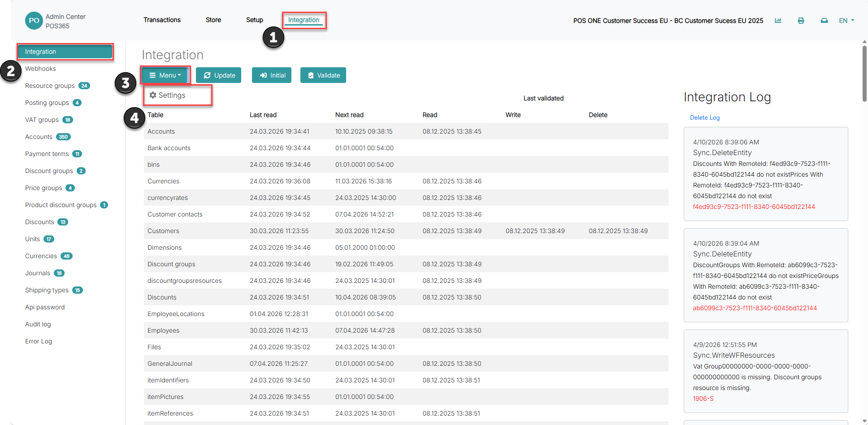Click the currencyrates table row

tap(406, 198)
